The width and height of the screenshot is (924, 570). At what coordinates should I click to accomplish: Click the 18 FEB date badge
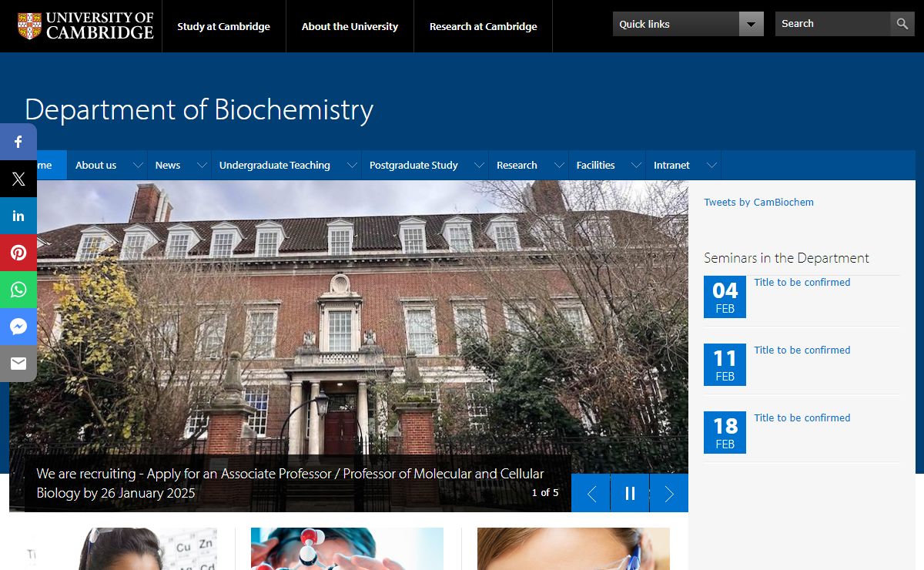click(725, 432)
